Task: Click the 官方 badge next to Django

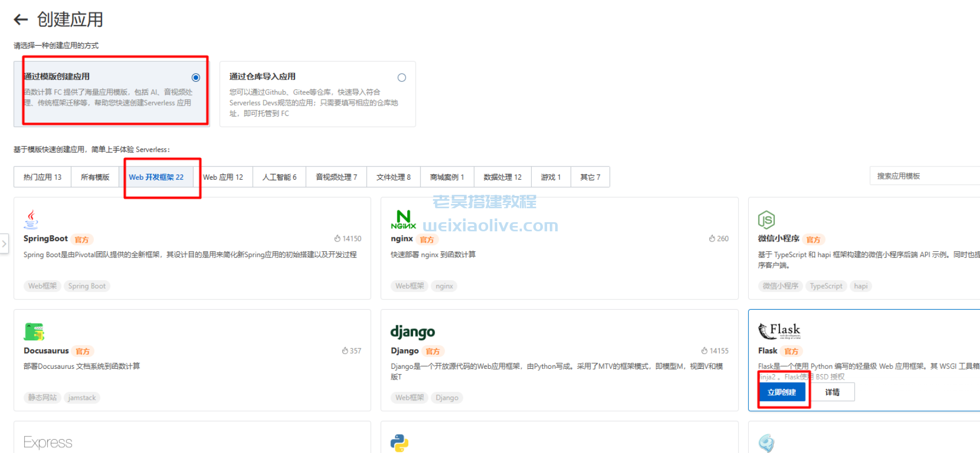Action: [433, 352]
